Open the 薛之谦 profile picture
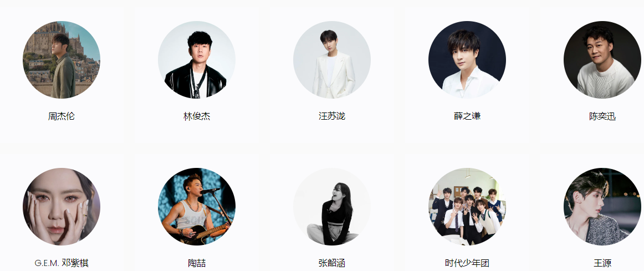Viewport: 644px width, 271px height. [467, 60]
